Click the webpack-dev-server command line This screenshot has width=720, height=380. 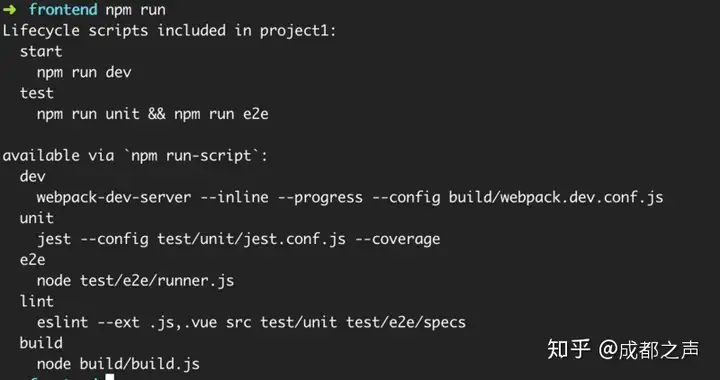point(350,198)
